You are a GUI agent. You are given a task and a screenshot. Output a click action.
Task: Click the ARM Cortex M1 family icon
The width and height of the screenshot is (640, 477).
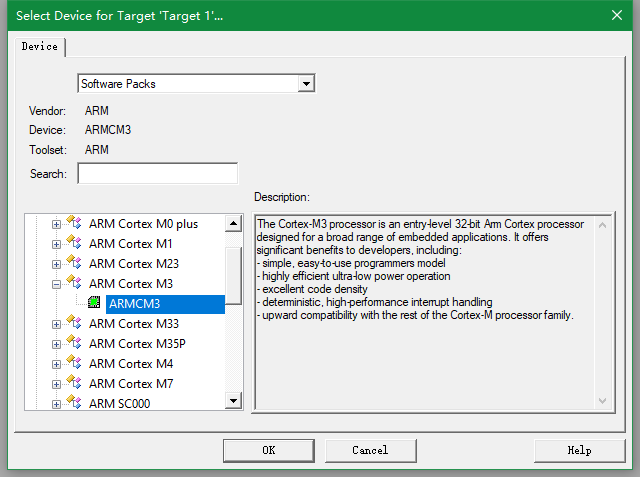[74, 243]
